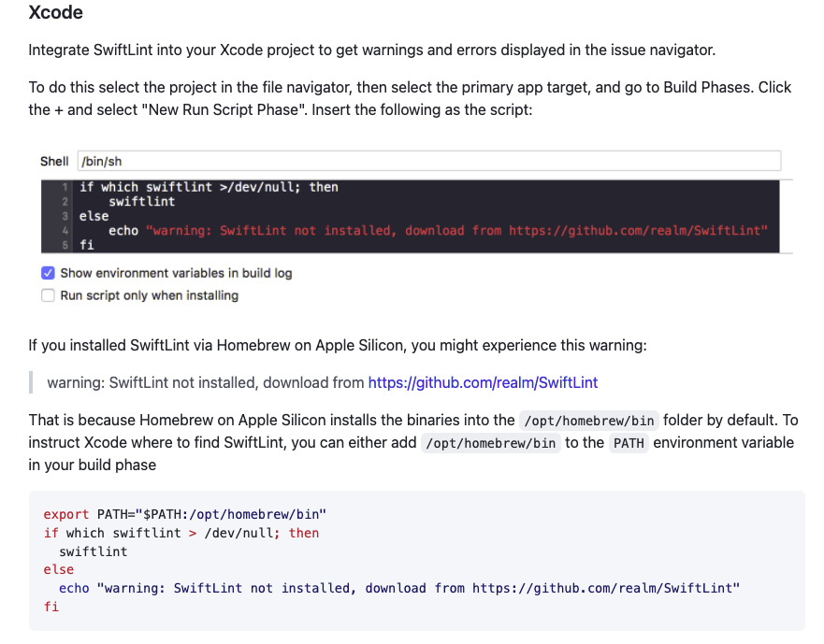Click 'Integrate SwiftLint into your Xcode project' sentence
The width and height of the screenshot is (824, 644).
point(372,50)
